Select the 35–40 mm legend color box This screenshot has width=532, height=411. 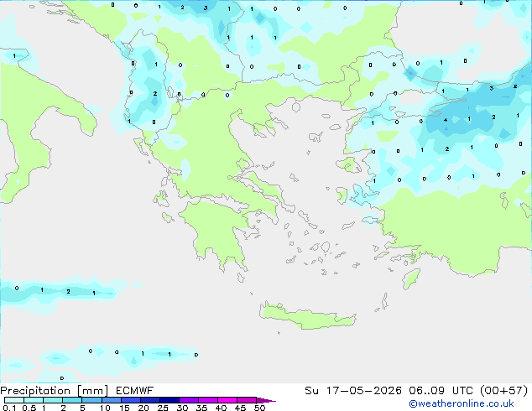(208, 400)
